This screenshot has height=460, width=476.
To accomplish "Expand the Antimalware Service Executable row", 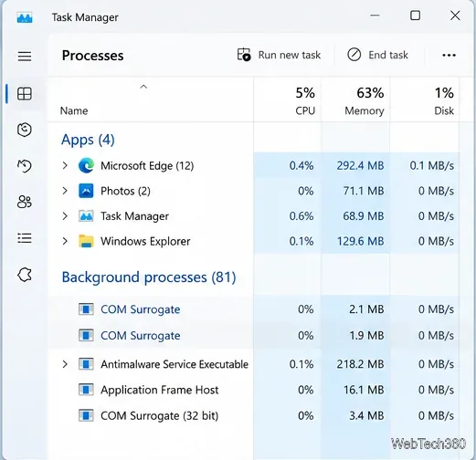I will [65, 364].
